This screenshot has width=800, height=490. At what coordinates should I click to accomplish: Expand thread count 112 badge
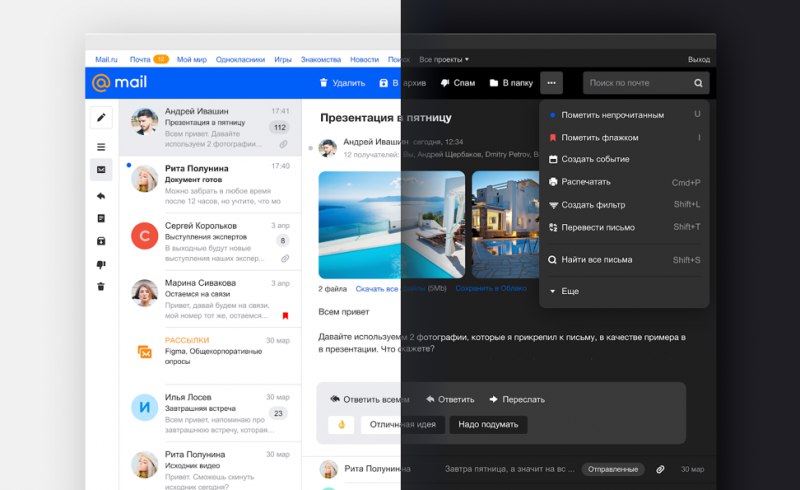tap(280, 128)
